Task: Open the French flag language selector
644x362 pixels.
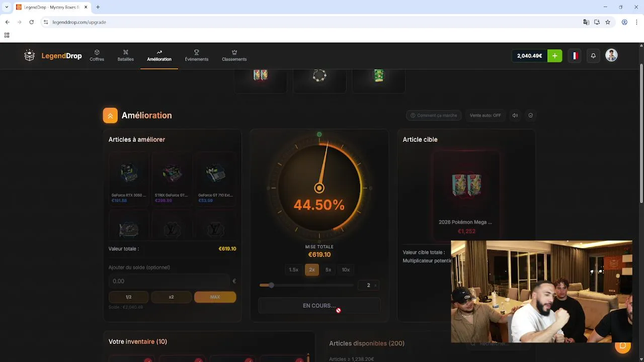Action: (x=575, y=56)
